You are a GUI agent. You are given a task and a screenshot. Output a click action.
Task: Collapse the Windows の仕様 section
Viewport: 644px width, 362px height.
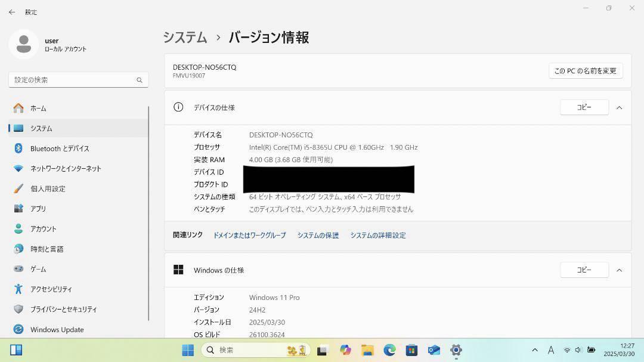click(620, 270)
